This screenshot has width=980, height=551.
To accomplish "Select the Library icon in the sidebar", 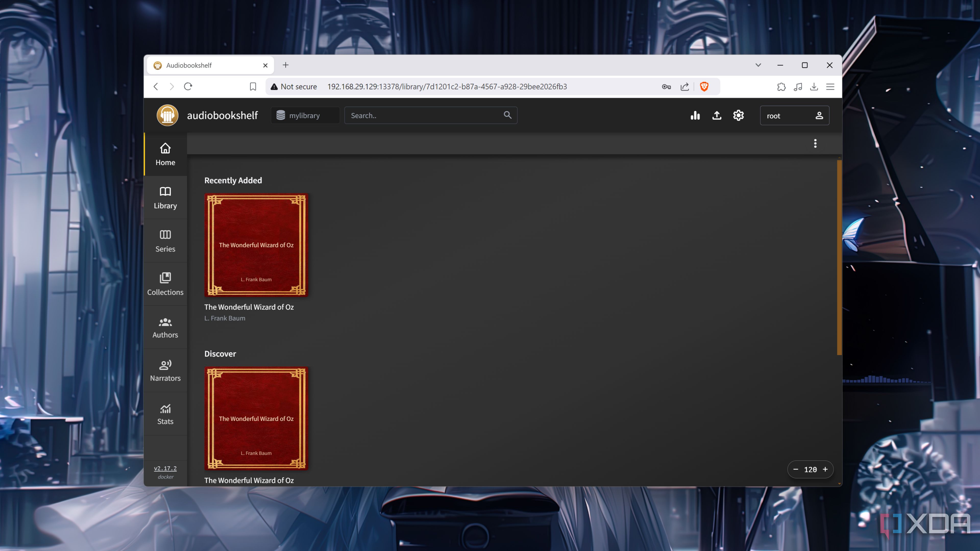I will point(165,197).
